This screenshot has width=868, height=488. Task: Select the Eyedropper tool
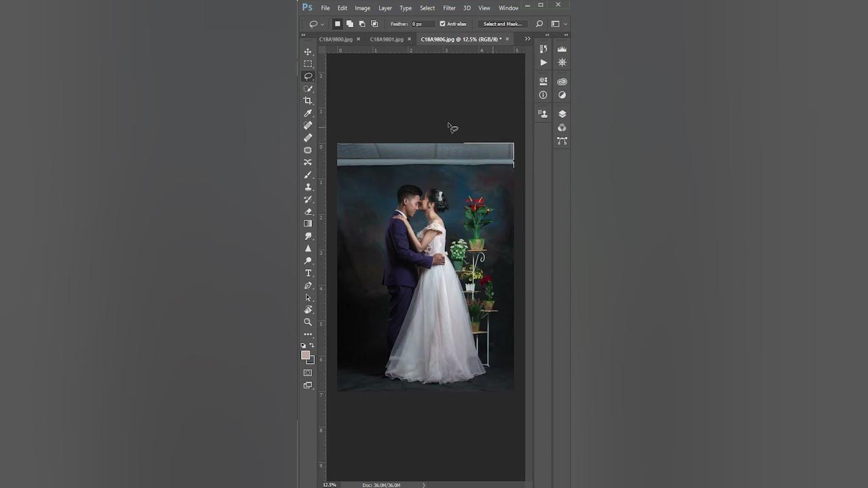[x=308, y=113]
